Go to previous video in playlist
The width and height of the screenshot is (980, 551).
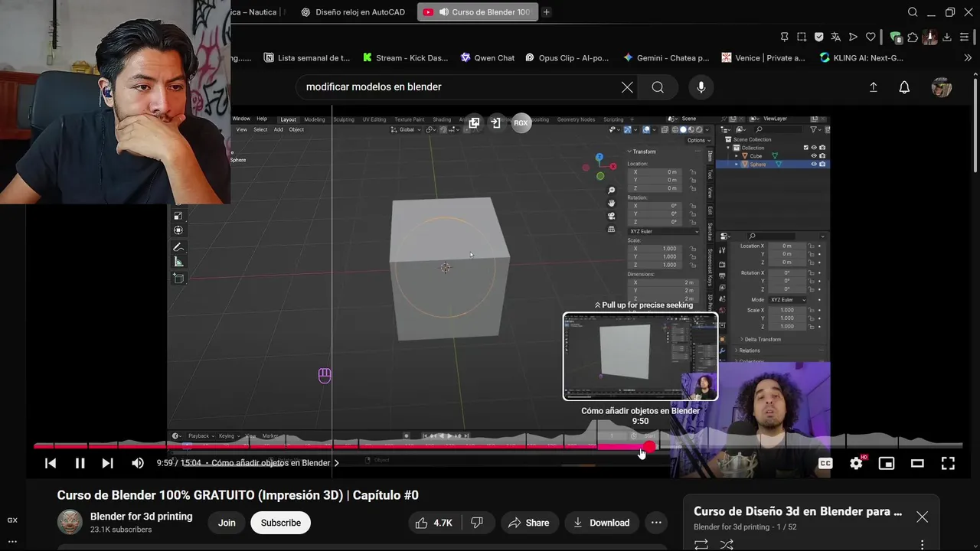click(51, 463)
